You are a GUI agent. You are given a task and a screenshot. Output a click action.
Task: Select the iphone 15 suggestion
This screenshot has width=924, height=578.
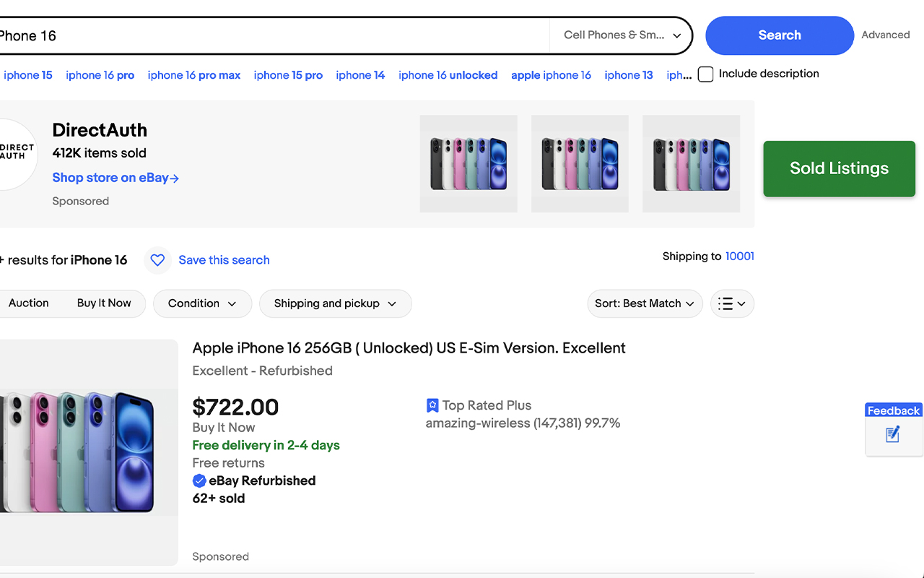28,75
